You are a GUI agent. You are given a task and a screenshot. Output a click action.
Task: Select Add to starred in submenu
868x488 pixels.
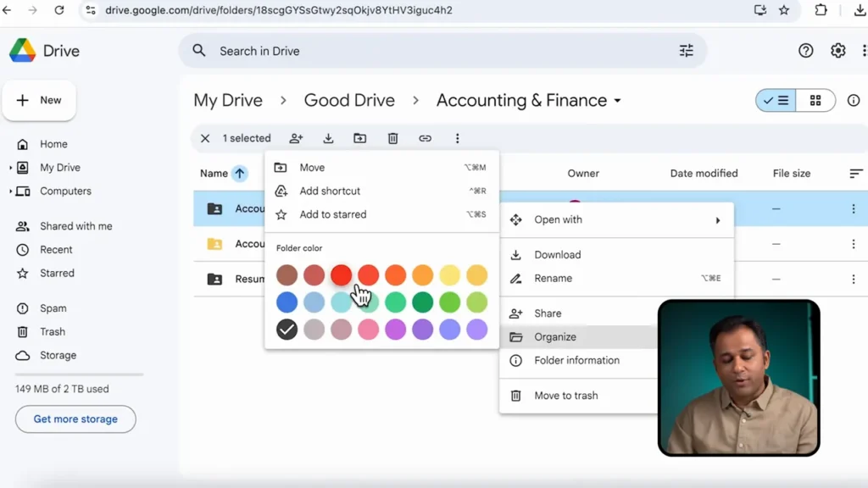pyautogui.click(x=332, y=214)
